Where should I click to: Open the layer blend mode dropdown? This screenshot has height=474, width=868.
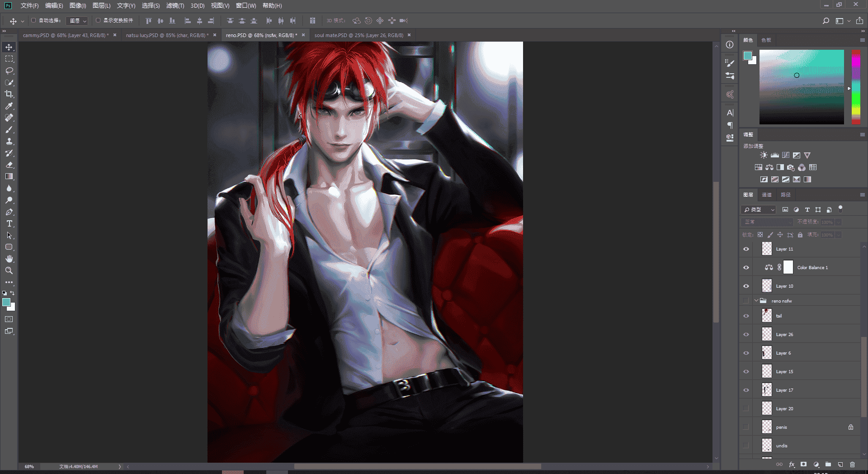click(767, 222)
